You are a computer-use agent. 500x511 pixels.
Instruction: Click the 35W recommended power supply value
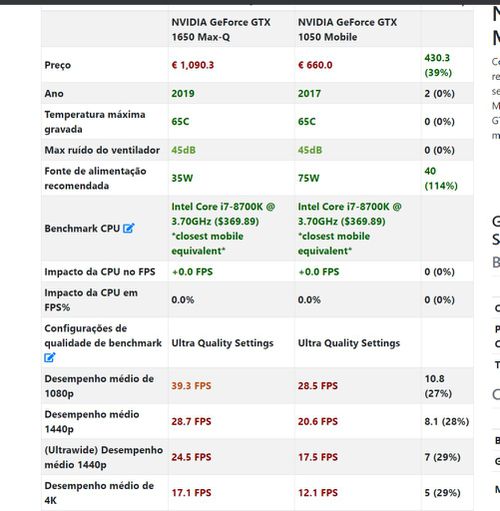click(x=182, y=178)
